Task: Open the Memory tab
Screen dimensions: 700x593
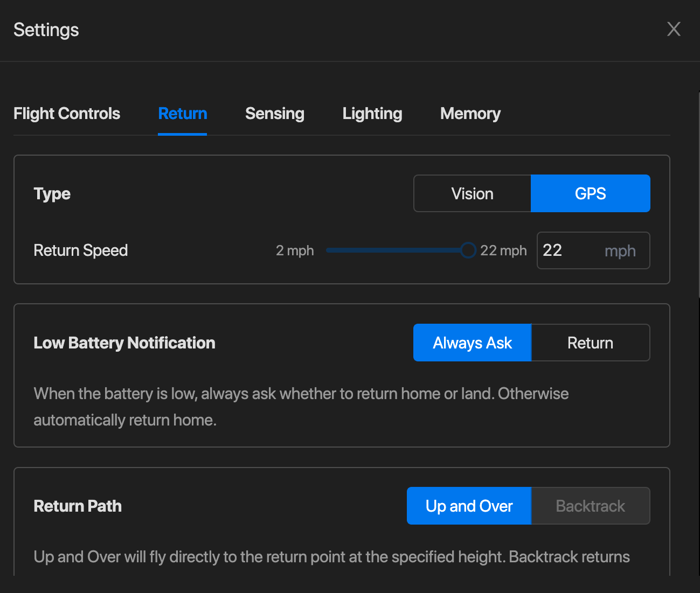Action: 470,114
